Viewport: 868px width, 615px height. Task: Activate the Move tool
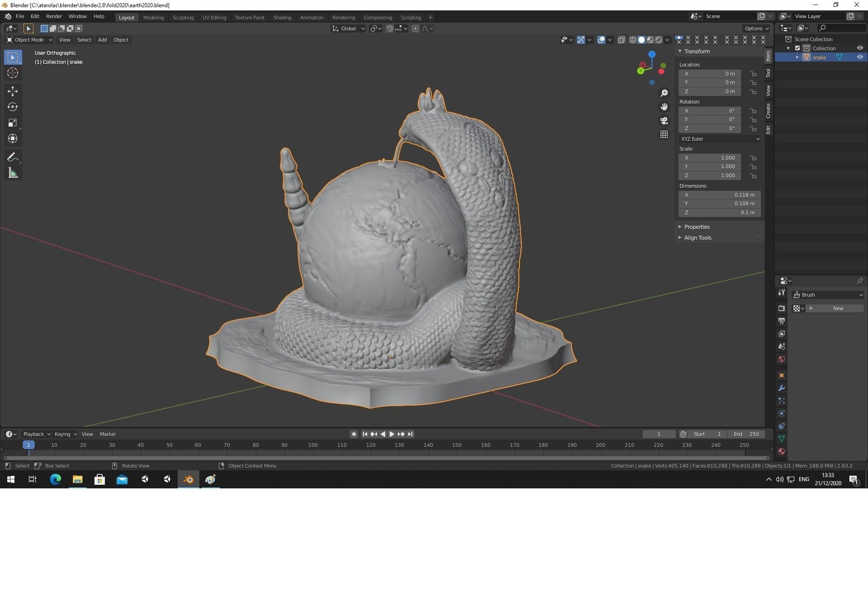pyautogui.click(x=13, y=91)
